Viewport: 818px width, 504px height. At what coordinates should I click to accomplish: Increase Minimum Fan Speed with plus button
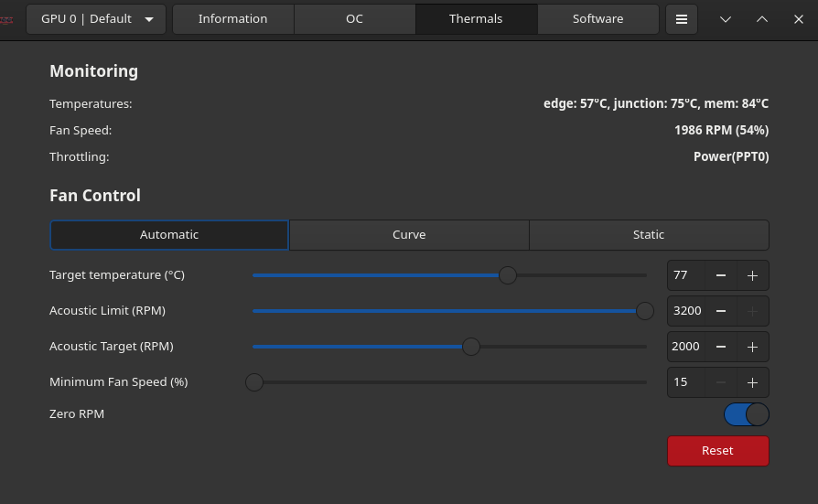752,382
